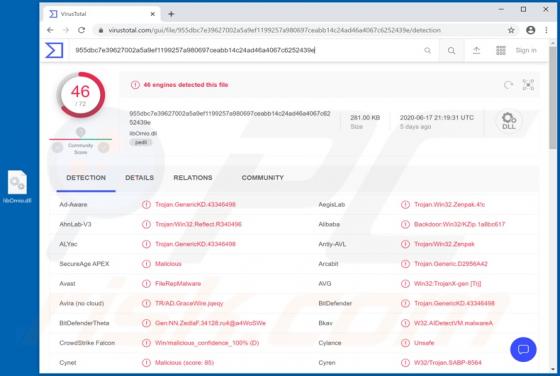The height and width of the screenshot is (376, 560).
Task: Click the Bkav W32.AIDetectVM result
Action: tap(453, 323)
